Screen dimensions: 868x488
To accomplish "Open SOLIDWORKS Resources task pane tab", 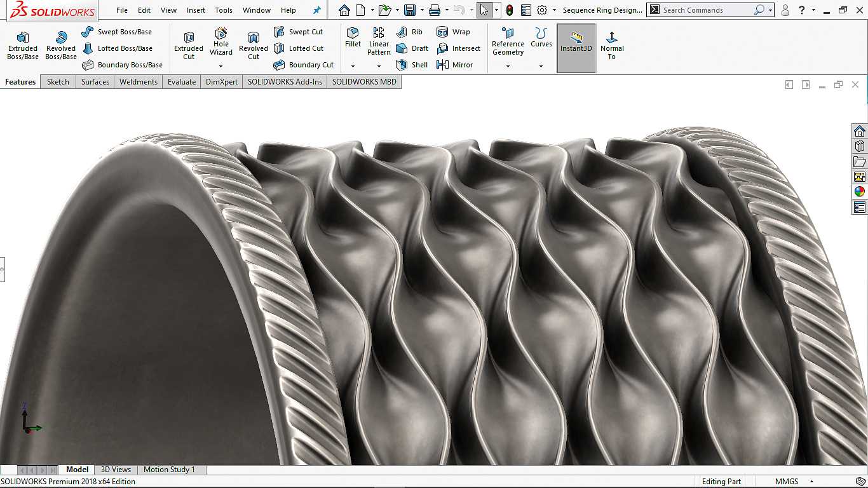I will pos(860,131).
